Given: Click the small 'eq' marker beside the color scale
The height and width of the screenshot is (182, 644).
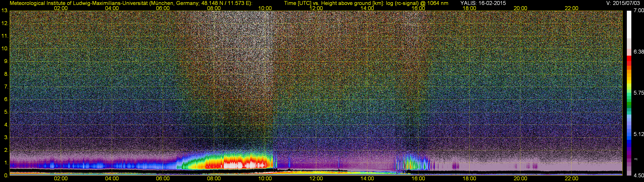Looking at the screenshot, I should pyautogui.click(x=636, y=159).
